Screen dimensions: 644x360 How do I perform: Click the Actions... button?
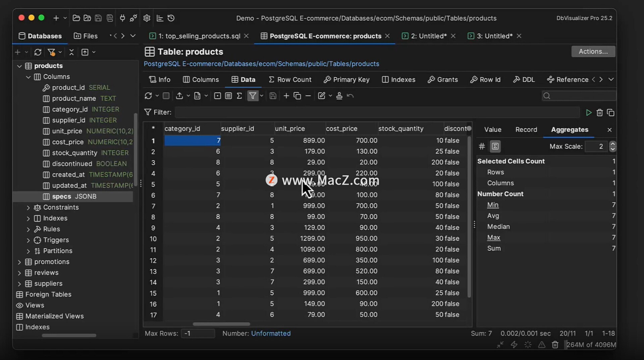593,51
